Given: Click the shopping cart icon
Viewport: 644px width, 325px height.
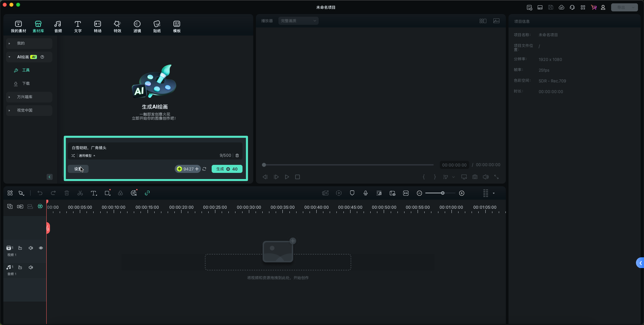Looking at the screenshot, I should [594, 7].
